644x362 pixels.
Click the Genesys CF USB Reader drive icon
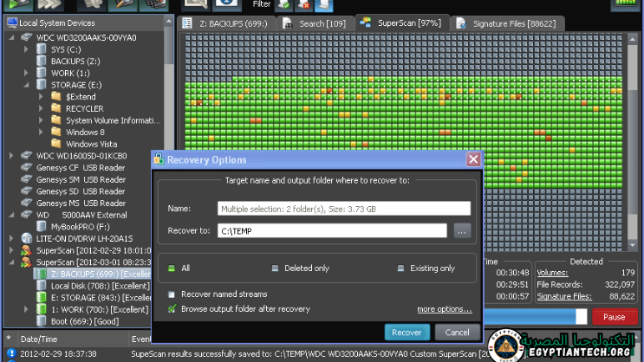coord(27,168)
